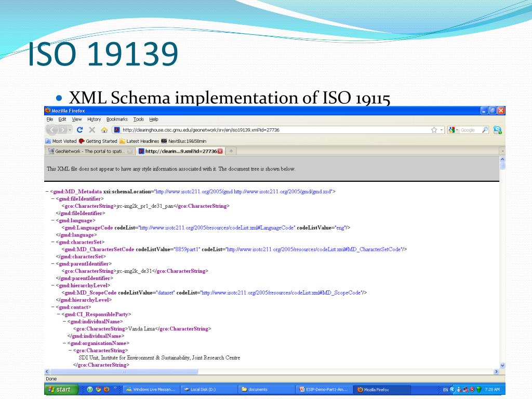Click the EN language indicator in tray
Viewport: 532px width, 399px height.
coord(445,390)
